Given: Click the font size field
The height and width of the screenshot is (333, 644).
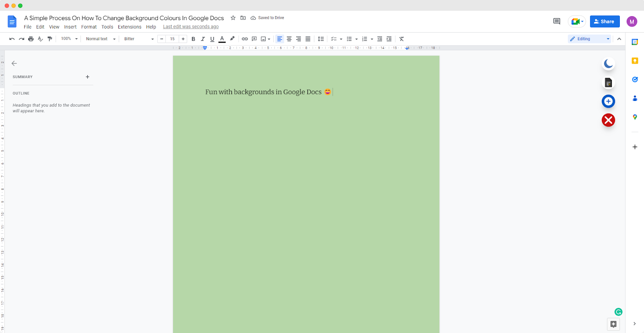Looking at the screenshot, I should pos(172,39).
